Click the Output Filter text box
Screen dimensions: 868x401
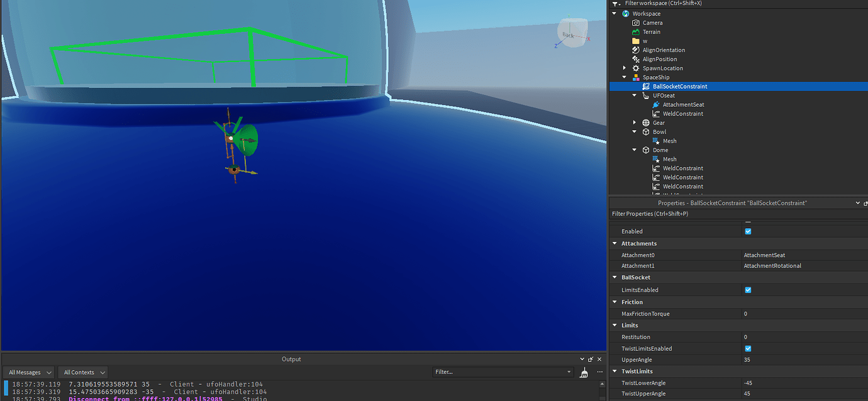coord(503,372)
